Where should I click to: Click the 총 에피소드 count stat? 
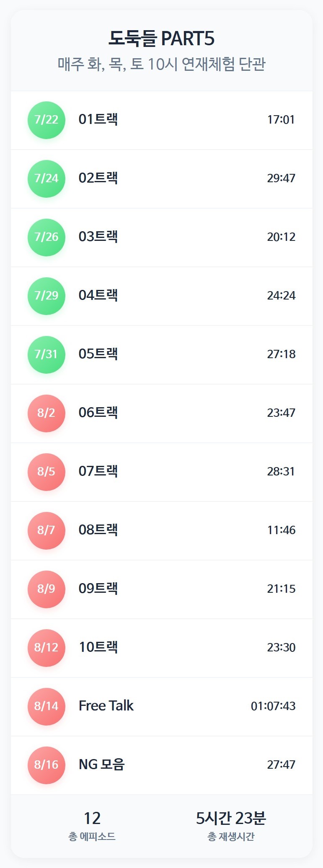click(92, 825)
